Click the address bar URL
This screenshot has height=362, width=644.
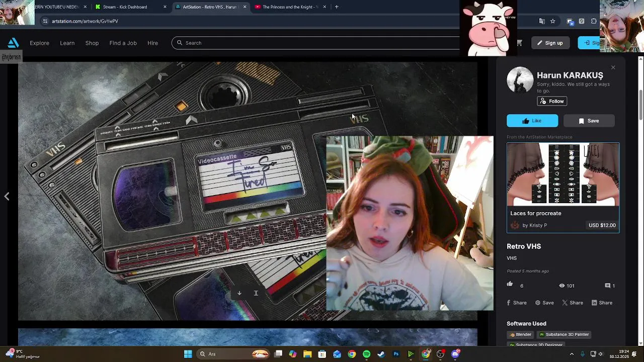click(85, 21)
